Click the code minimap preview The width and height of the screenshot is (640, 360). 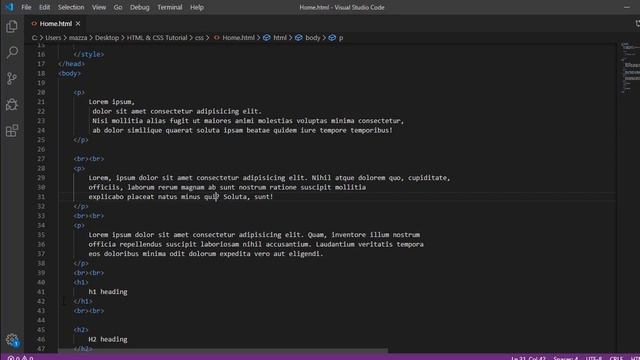[x=630, y=67]
